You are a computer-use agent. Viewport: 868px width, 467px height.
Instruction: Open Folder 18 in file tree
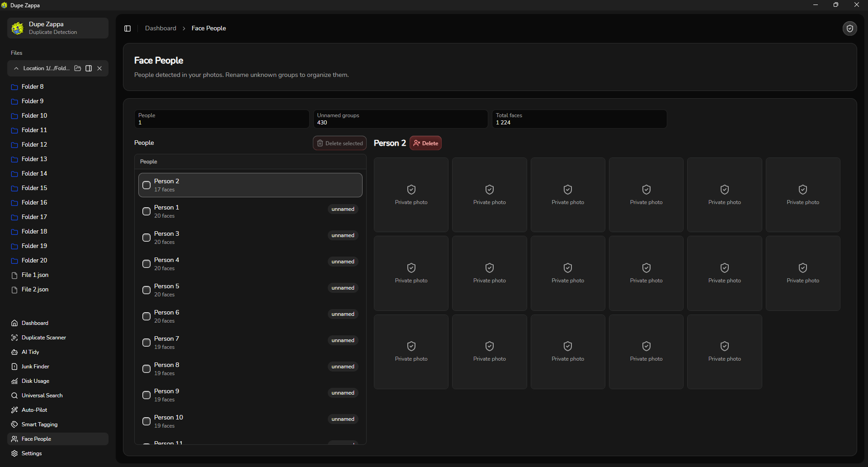point(58,232)
